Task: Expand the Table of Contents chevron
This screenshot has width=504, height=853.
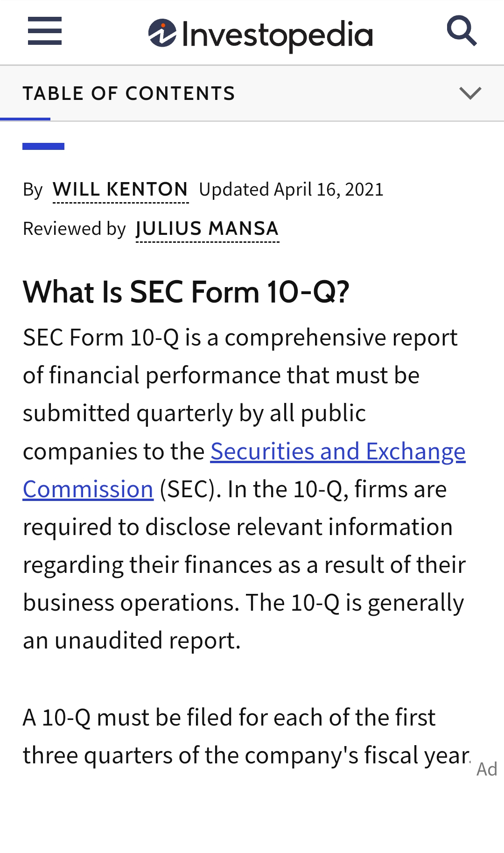Action: (x=470, y=93)
